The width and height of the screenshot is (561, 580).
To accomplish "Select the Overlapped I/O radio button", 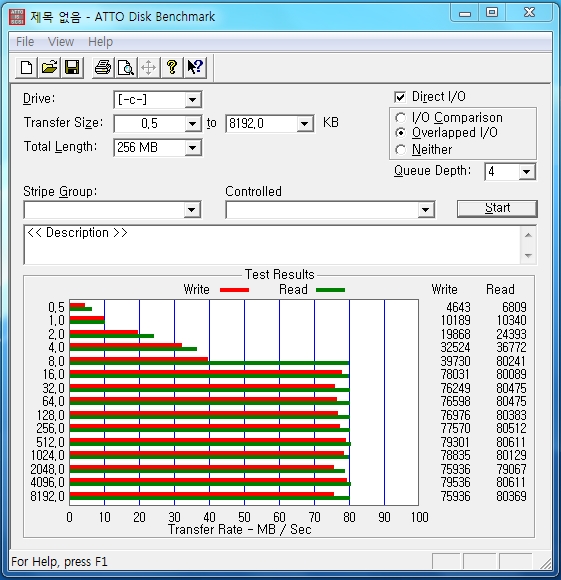I will click(400, 132).
